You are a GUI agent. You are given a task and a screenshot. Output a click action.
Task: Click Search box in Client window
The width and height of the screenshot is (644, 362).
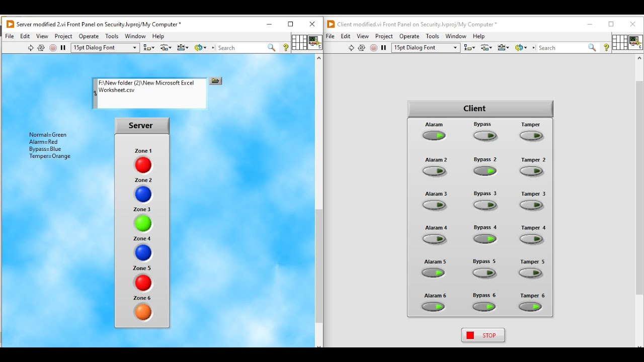click(x=562, y=48)
